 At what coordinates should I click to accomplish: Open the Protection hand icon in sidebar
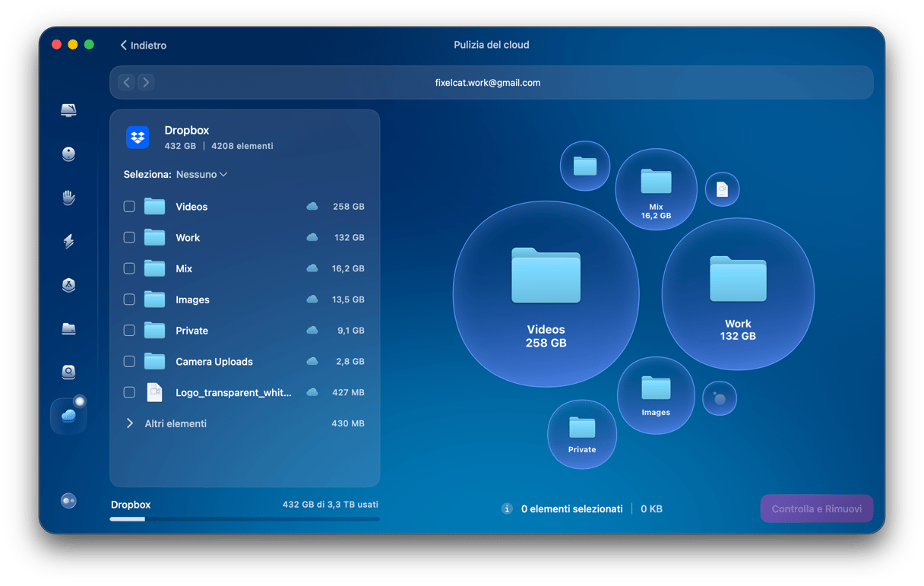pyautogui.click(x=68, y=198)
